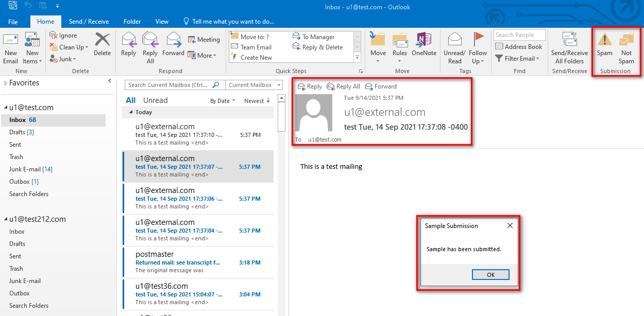
Task: Expand the New Items dropdown
Action: [x=32, y=46]
